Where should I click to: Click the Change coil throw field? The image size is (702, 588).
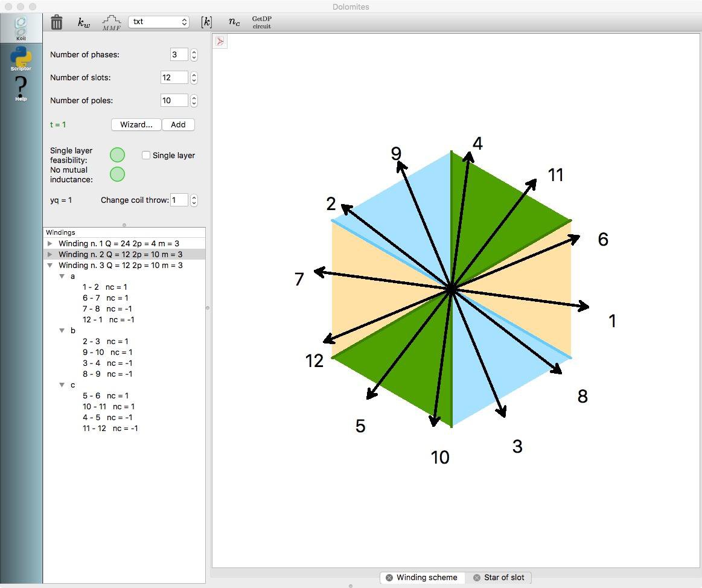pyautogui.click(x=179, y=200)
